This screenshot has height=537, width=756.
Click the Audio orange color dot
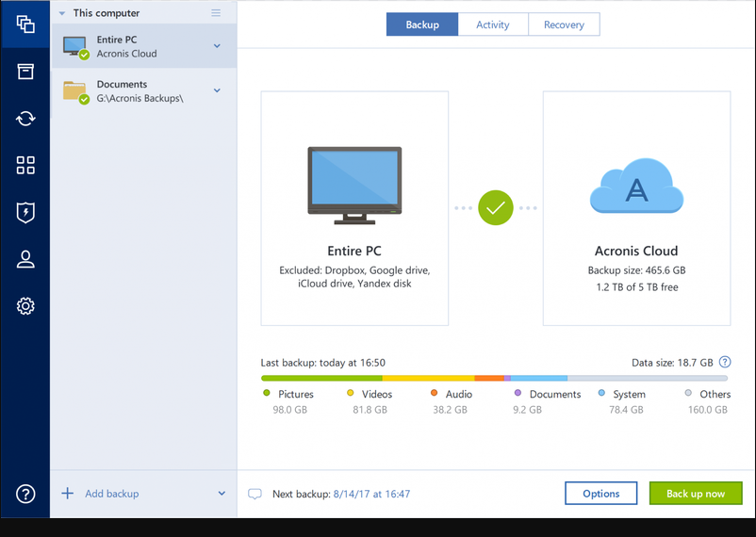coord(434,393)
